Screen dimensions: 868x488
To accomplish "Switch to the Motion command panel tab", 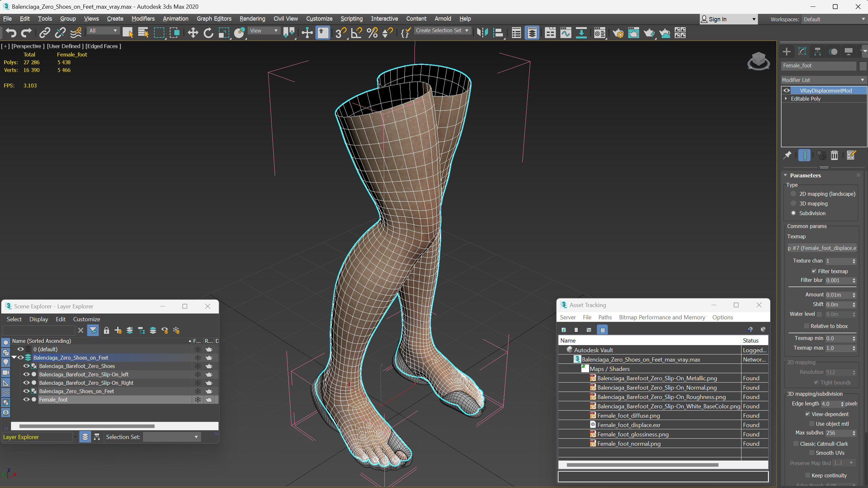I will [833, 52].
